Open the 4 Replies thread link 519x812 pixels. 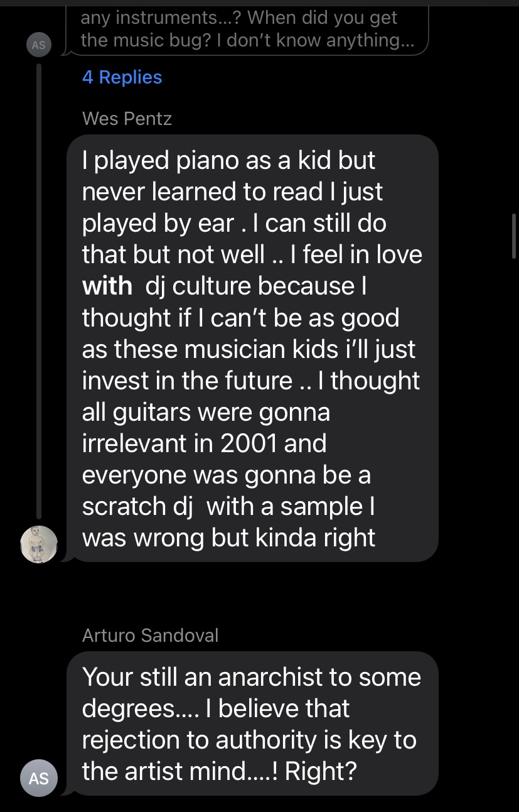[x=122, y=77]
